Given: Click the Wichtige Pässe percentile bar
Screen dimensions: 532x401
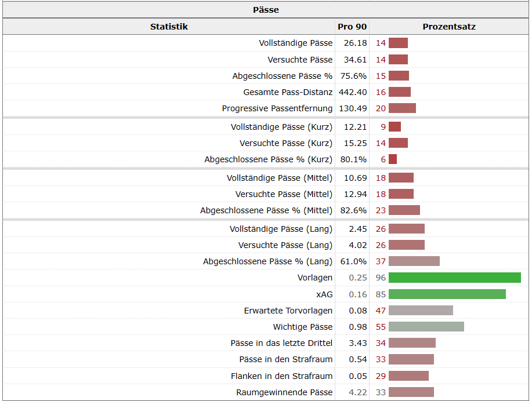Looking at the screenshot, I should point(426,327).
